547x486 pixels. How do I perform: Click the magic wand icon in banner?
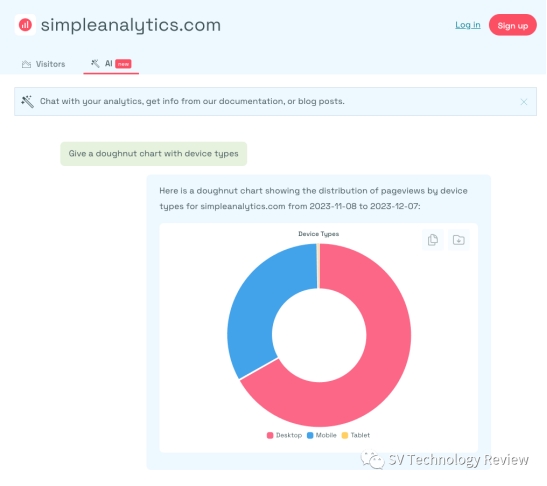[x=27, y=102]
